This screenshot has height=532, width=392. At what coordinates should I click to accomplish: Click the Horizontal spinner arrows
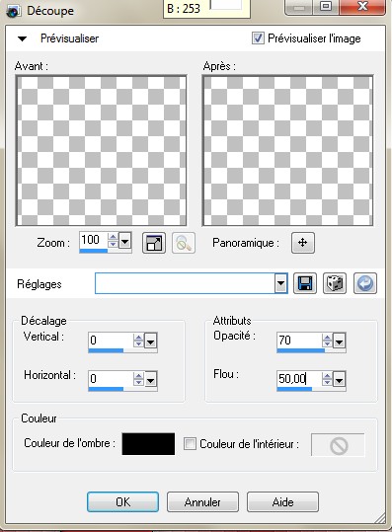[138, 379]
